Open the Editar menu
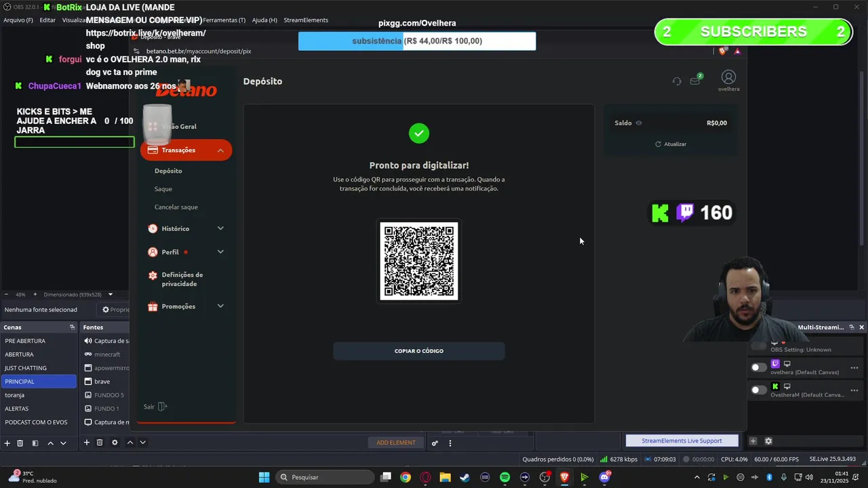 pyautogui.click(x=47, y=20)
